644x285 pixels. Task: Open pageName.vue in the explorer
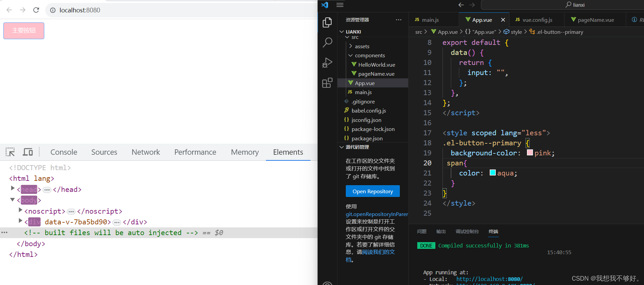(x=376, y=74)
